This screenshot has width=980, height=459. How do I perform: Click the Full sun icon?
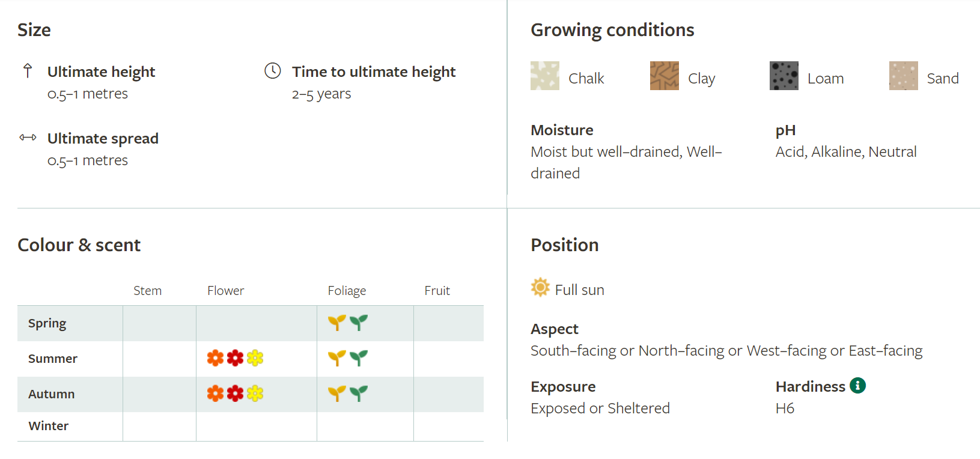(x=540, y=288)
